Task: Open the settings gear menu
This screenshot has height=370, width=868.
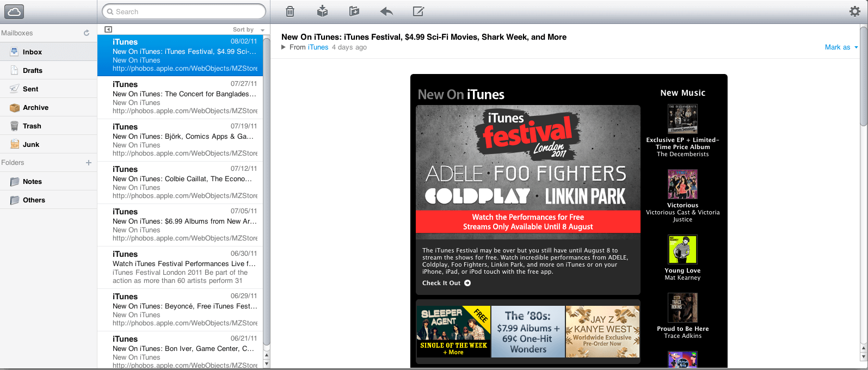Action: [x=855, y=11]
